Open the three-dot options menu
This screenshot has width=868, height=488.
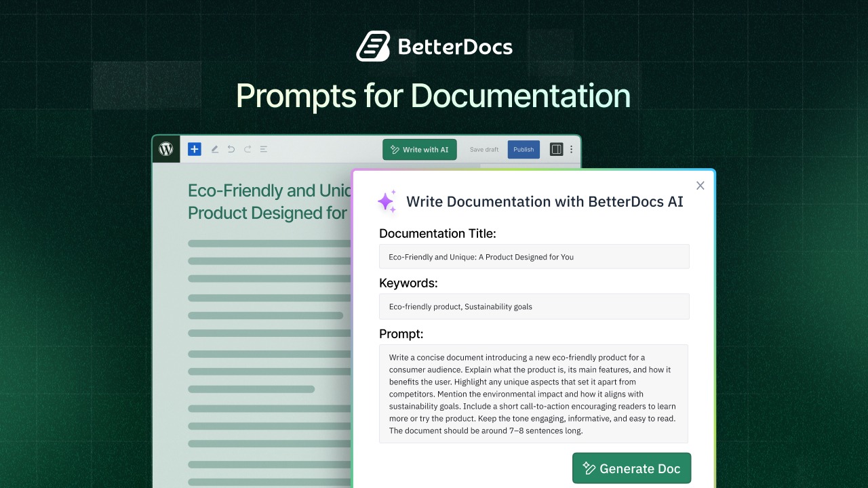(571, 149)
